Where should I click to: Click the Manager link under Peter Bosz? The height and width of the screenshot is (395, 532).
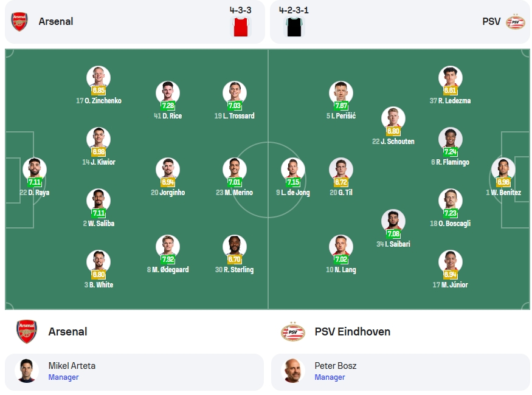(x=330, y=377)
